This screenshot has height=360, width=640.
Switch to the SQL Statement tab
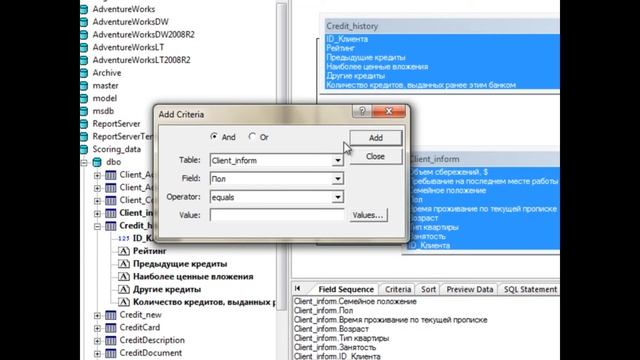[530, 289]
